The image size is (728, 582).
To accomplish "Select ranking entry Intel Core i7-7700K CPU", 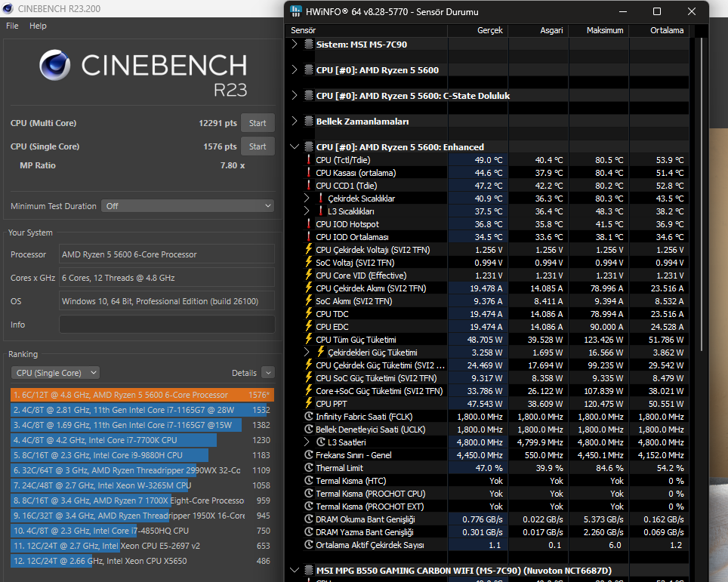I will [142, 440].
